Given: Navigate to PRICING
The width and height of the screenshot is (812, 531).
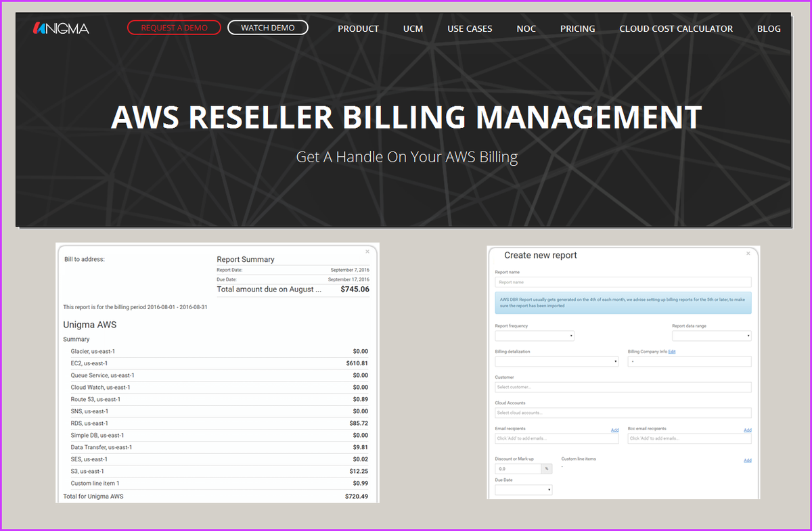Looking at the screenshot, I should tap(577, 28).
